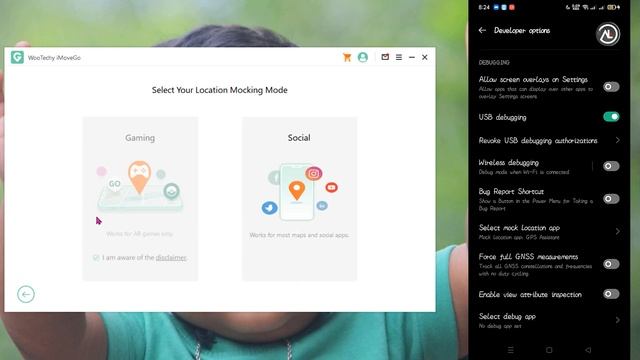Select the Social mocking mode card
Viewport: 640px width, 360px height.
point(300,199)
